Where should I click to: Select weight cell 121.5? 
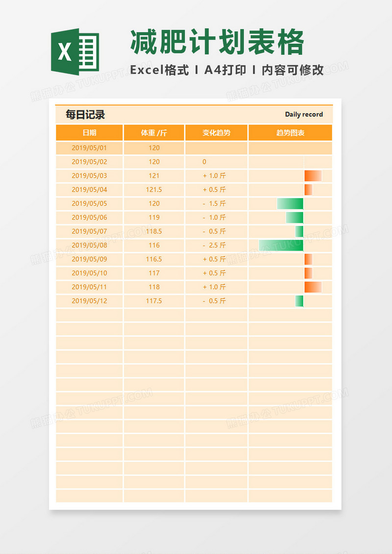coord(154,190)
